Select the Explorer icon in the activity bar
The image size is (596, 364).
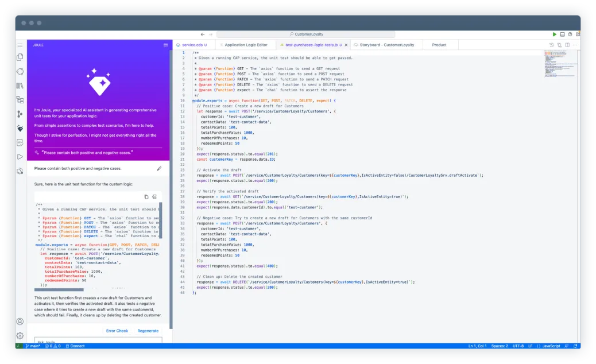point(20,57)
